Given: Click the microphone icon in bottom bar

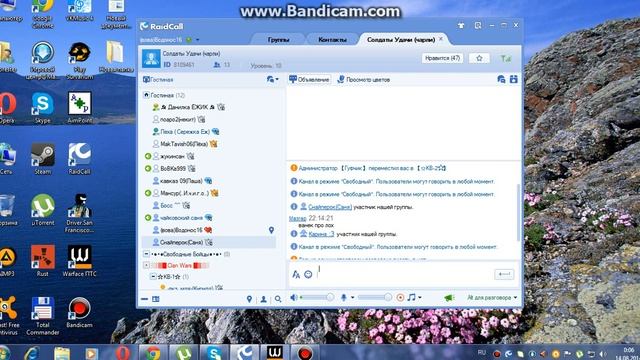Looking at the screenshot, I should [344, 298].
